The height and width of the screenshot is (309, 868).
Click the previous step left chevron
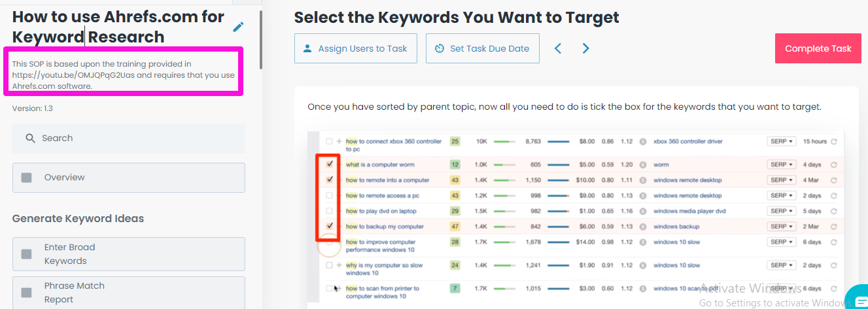558,48
